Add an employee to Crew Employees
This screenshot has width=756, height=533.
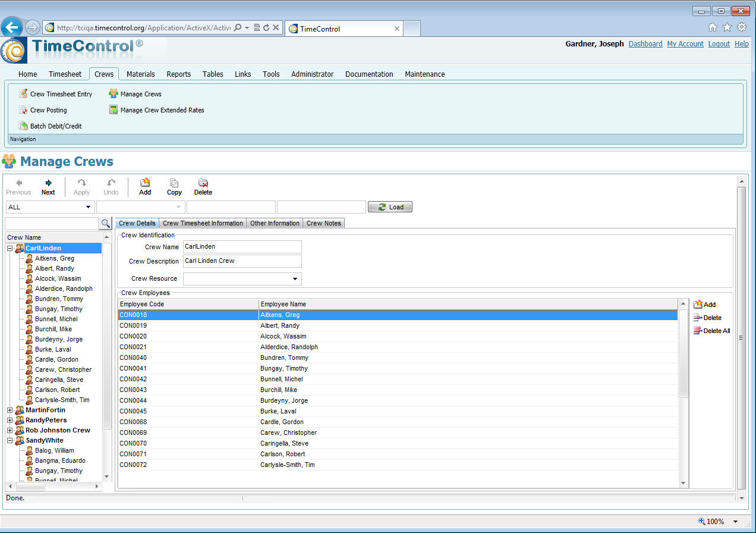(x=704, y=305)
